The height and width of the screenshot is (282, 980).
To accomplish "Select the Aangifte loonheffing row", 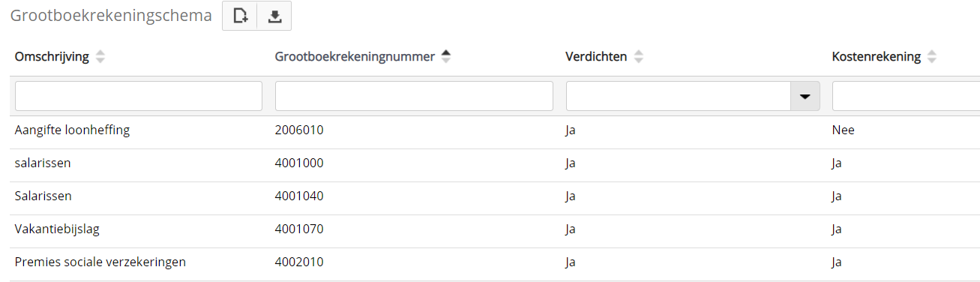I will (x=495, y=130).
